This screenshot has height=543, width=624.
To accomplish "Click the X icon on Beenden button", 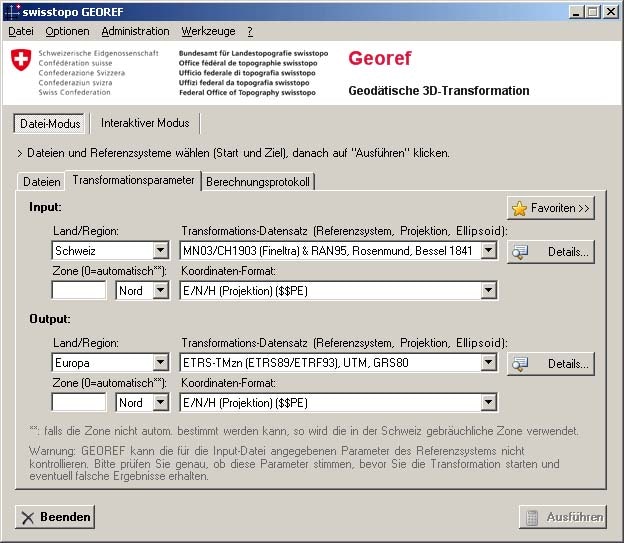I will 28,518.
